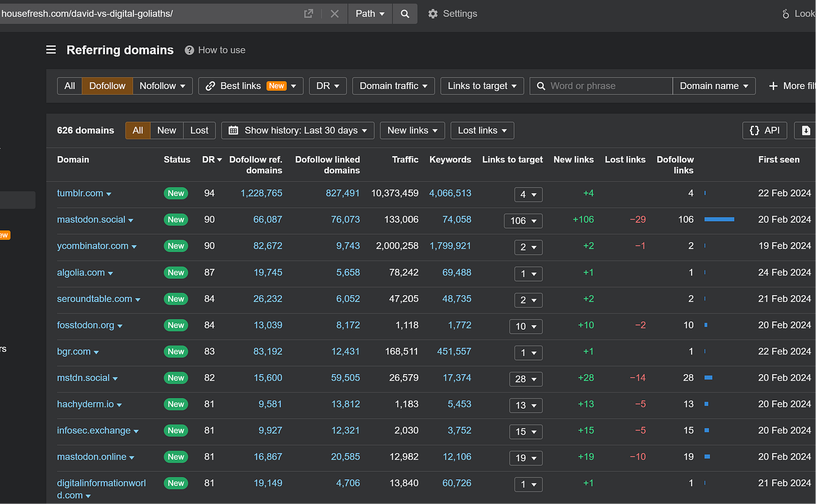Image resolution: width=816 pixels, height=504 pixels.
Task: Click the download export icon
Action: pos(805,130)
